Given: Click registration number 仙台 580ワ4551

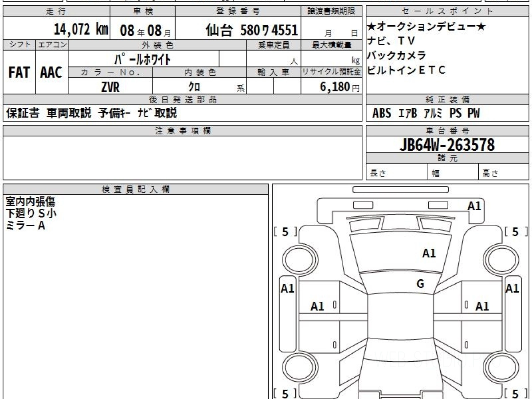Looking at the screenshot, I should point(251,30).
